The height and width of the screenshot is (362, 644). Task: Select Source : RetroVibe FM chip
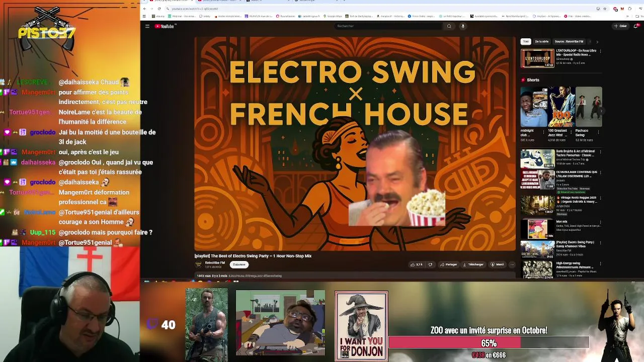[569, 42]
